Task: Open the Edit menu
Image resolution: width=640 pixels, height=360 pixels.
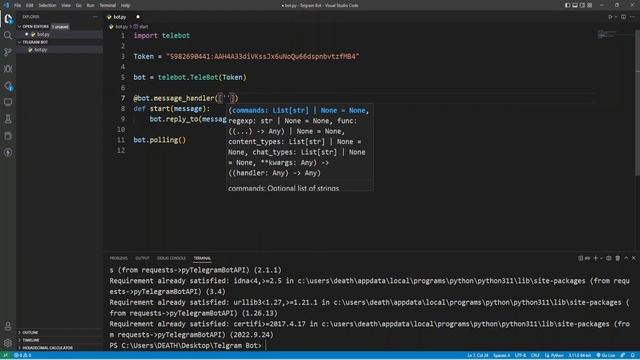Action: point(30,5)
